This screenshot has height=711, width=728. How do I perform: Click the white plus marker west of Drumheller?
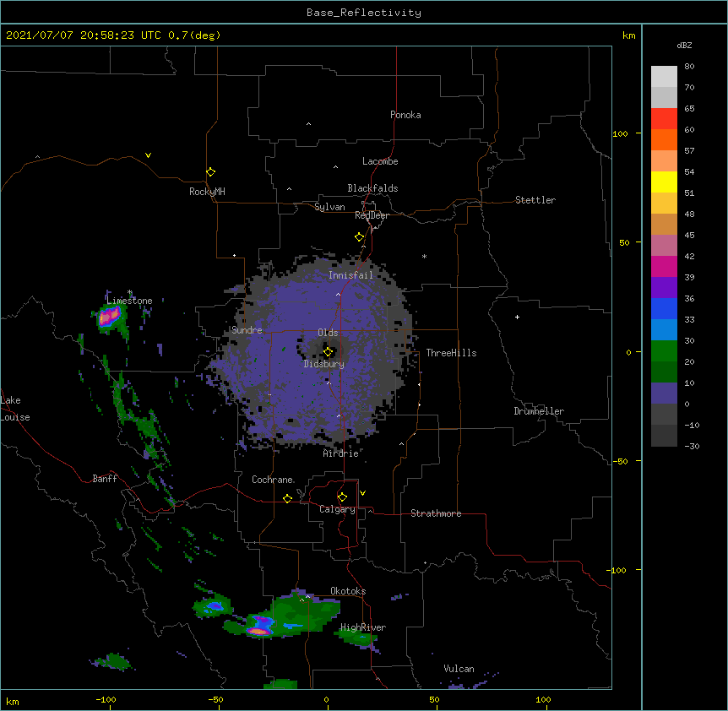pyautogui.click(x=517, y=317)
